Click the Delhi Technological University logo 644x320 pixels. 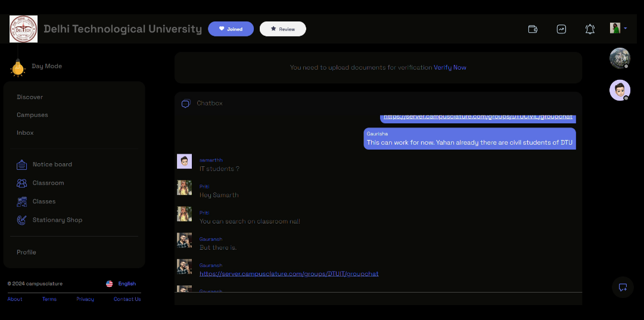pos(23,29)
